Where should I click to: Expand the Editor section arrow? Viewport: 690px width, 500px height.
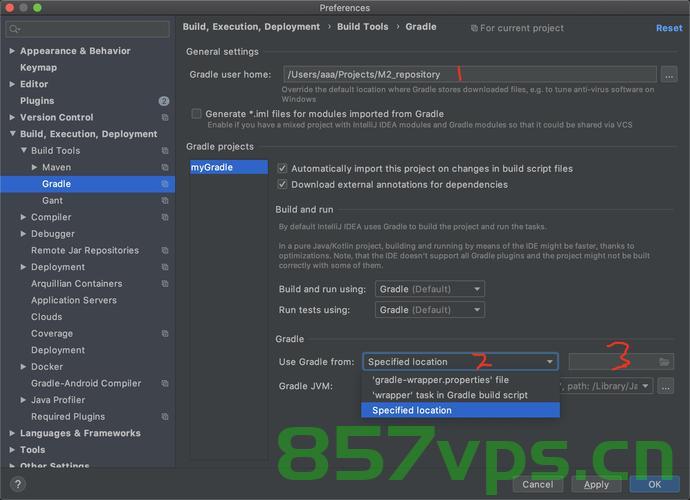tap(12, 84)
